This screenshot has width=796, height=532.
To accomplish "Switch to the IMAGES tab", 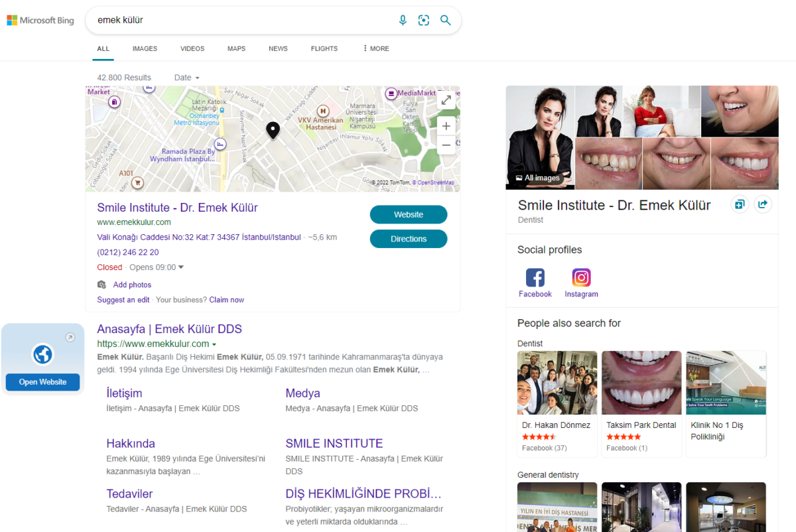I will (x=145, y=48).
